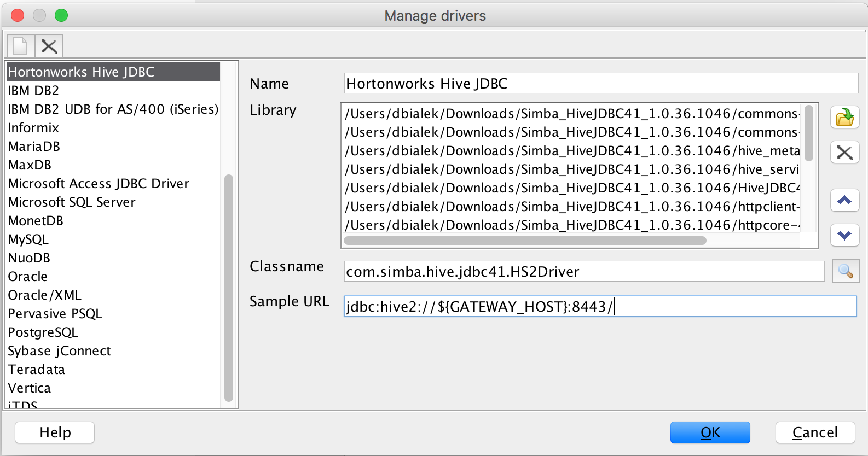Click the library list horizontal scrollbar

(525, 241)
